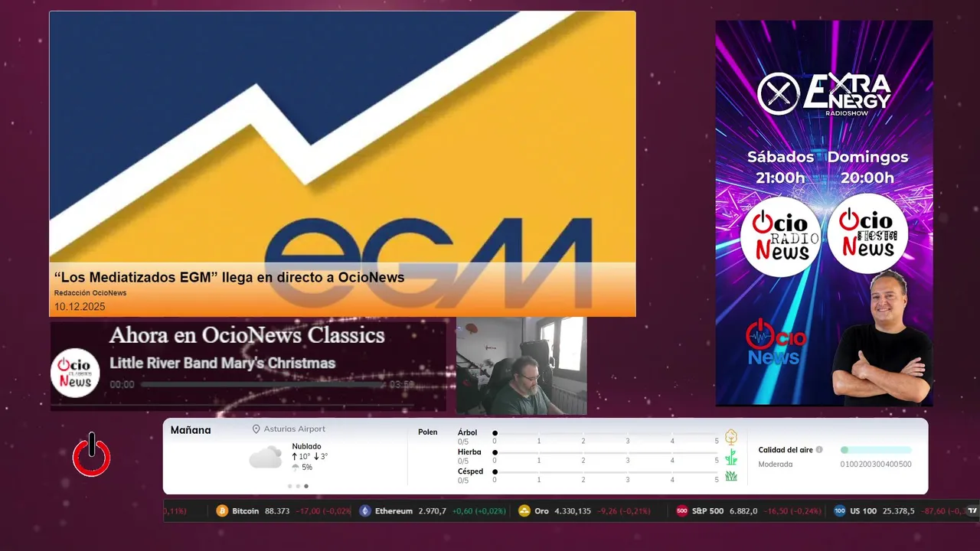Viewport: 980px width, 551px height.
Task: Click the presenter photo on the Extra Energy banner
Action: [882, 337]
